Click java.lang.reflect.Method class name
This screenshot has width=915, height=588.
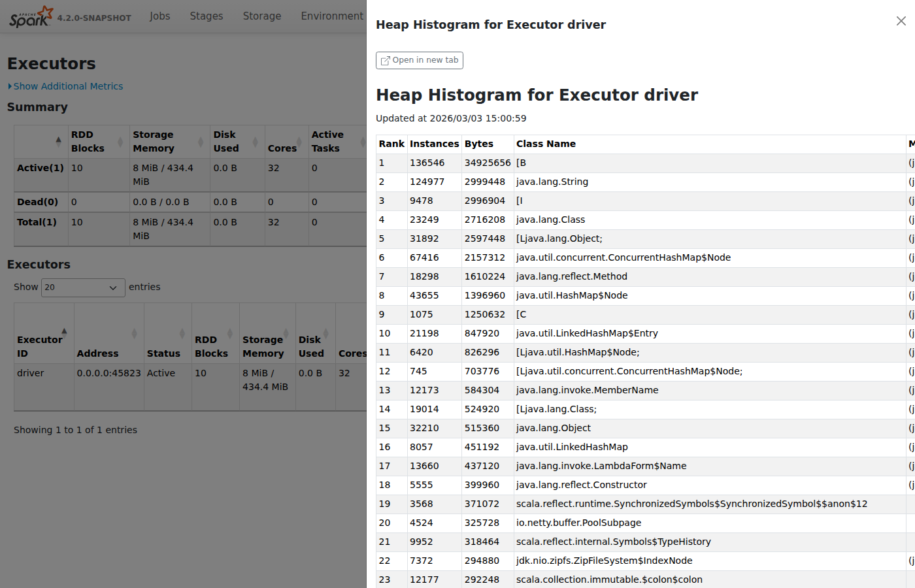[572, 276]
